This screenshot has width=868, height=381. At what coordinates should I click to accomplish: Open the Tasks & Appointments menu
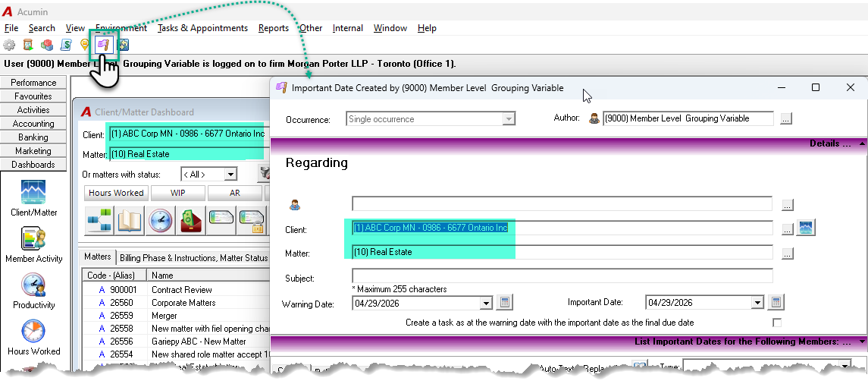coord(202,28)
